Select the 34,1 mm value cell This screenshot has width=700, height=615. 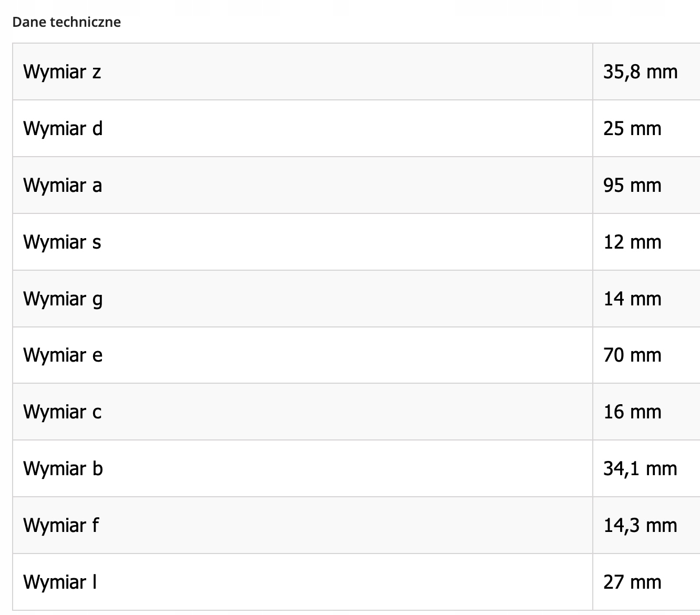(x=640, y=469)
